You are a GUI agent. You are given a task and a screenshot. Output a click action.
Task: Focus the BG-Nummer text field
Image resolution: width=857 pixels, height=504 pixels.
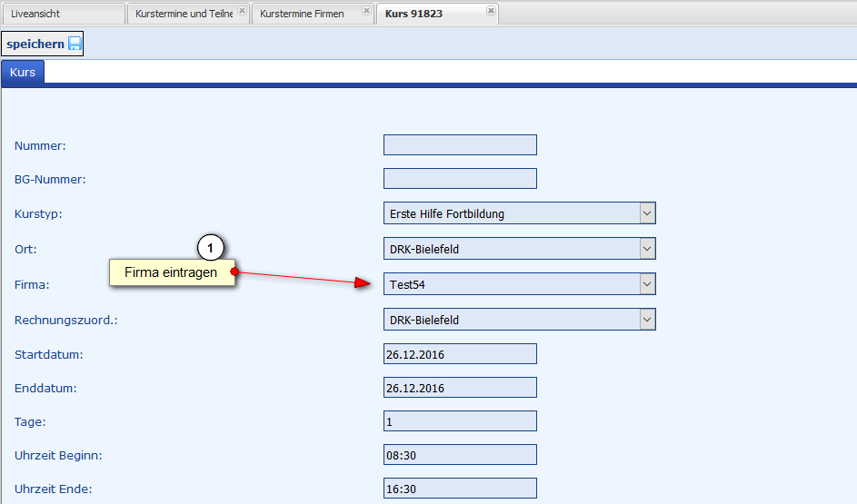(460, 179)
